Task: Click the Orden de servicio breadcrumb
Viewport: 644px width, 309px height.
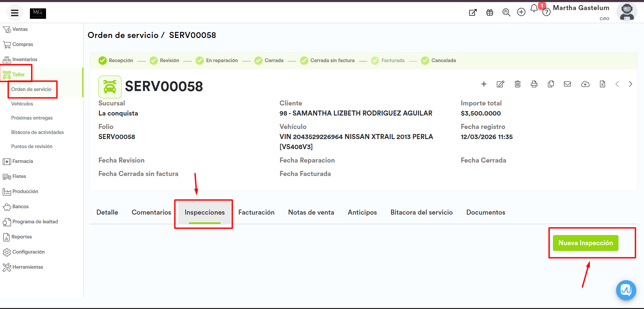Action: pos(123,35)
